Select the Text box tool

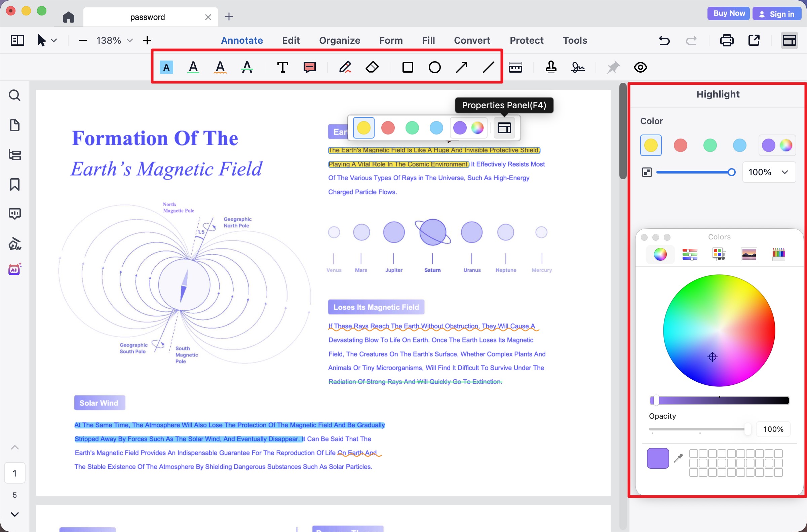pyautogui.click(x=282, y=67)
